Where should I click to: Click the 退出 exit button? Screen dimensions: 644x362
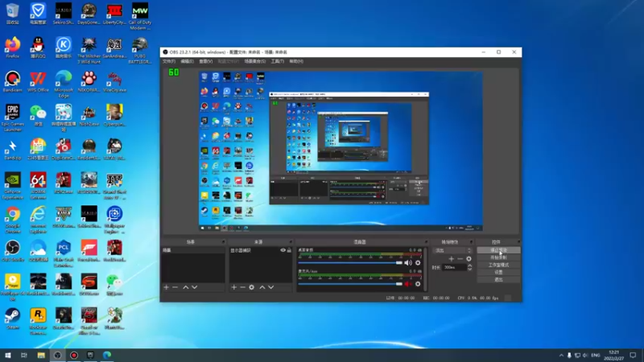(x=498, y=279)
